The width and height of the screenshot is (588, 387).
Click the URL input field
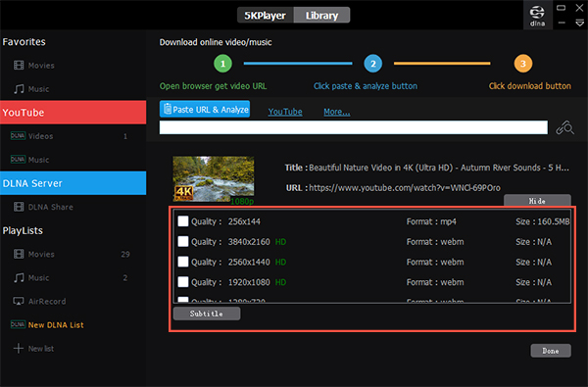click(x=353, y=127)
